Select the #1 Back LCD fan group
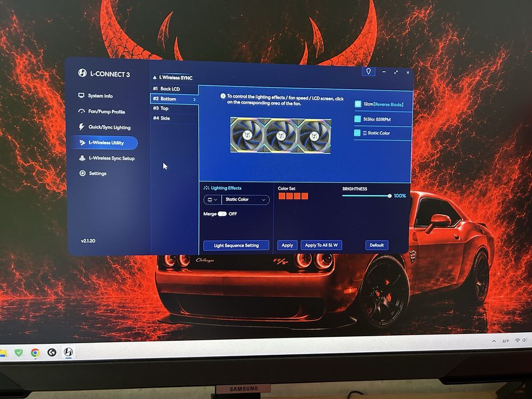This screenshot has height=399, width=532. 174,89
